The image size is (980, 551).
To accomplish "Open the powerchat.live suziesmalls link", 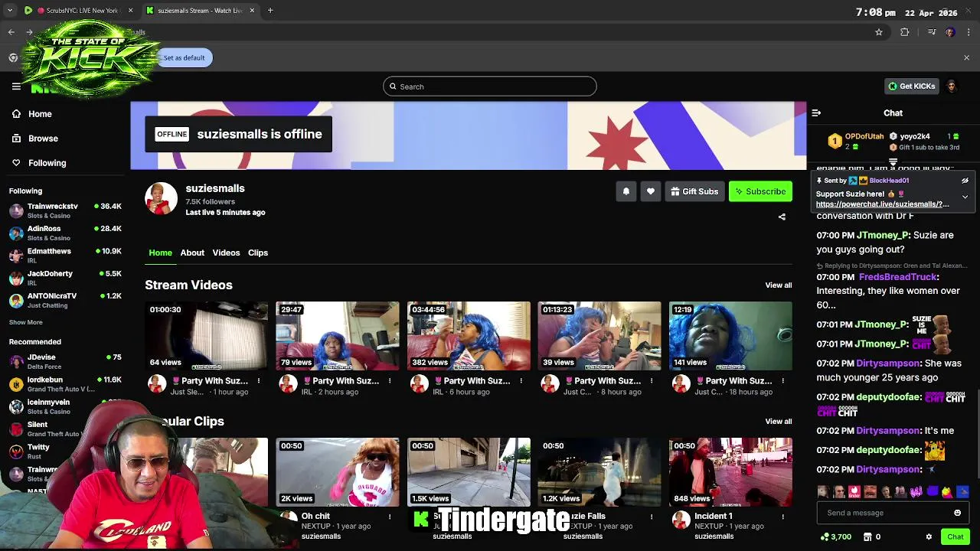I will pyautogui.click(x=882, y=204).
